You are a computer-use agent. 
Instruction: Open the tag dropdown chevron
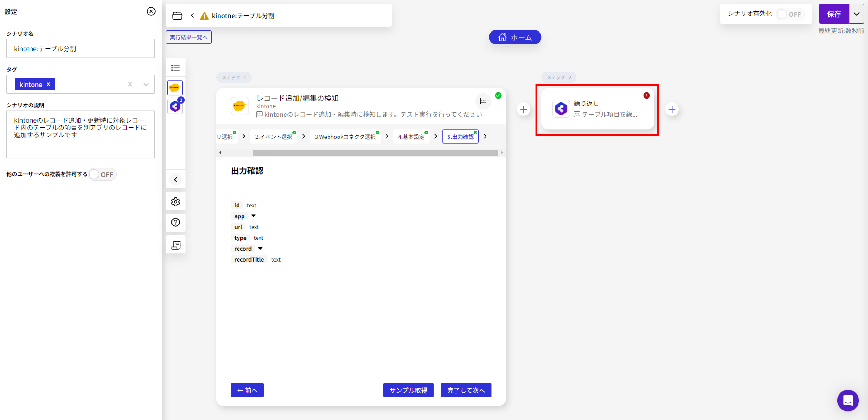pyautogui.click(x=146, y=84)
